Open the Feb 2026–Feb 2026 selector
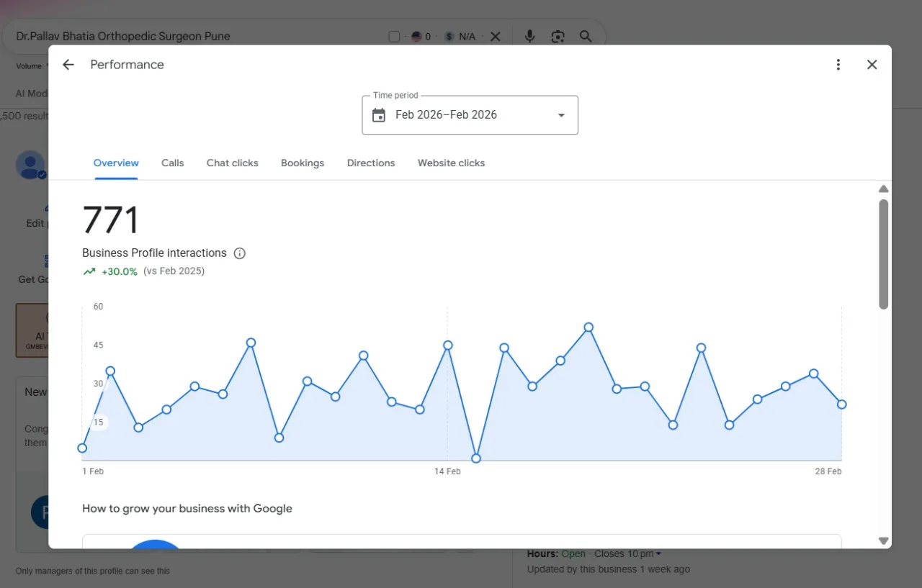The image size is (922, 588). click(x=470, y=115)
